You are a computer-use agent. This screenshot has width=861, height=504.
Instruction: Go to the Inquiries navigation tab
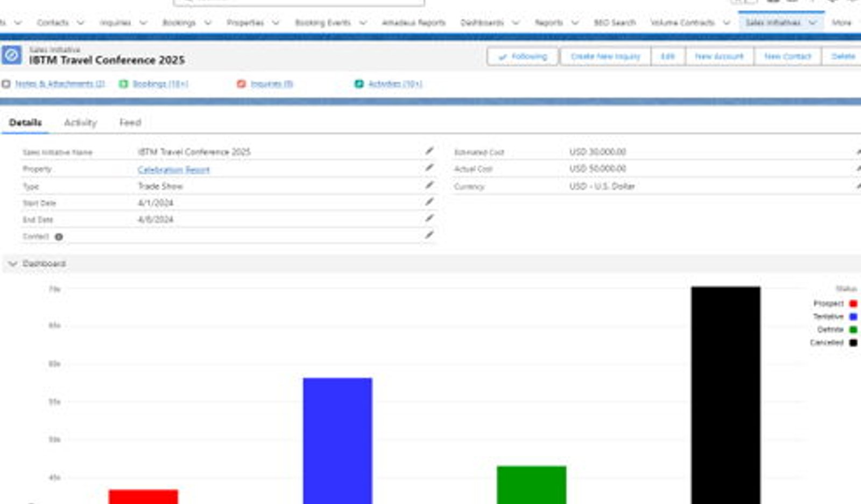(x=115, y=23)
